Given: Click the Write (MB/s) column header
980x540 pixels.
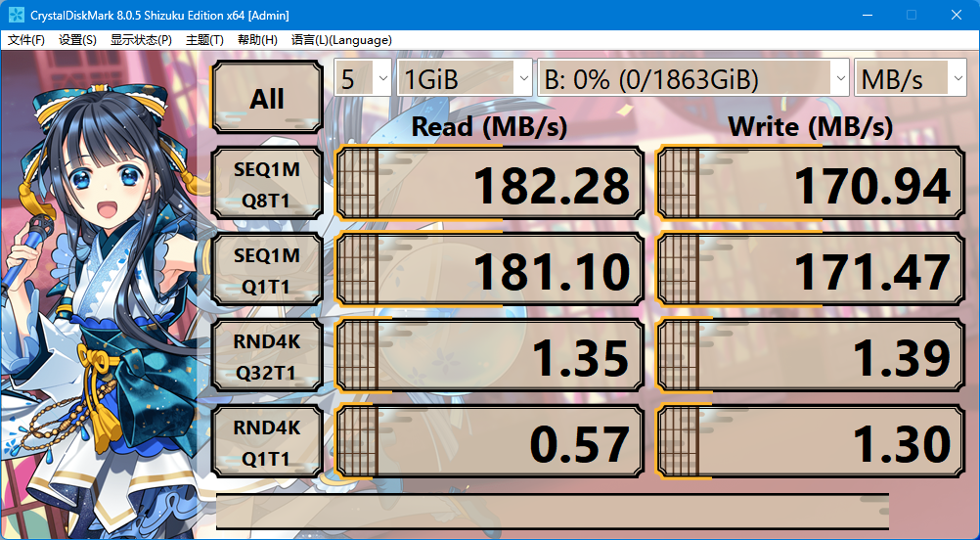Looking at the screenshot, I should tap(811, 127).
